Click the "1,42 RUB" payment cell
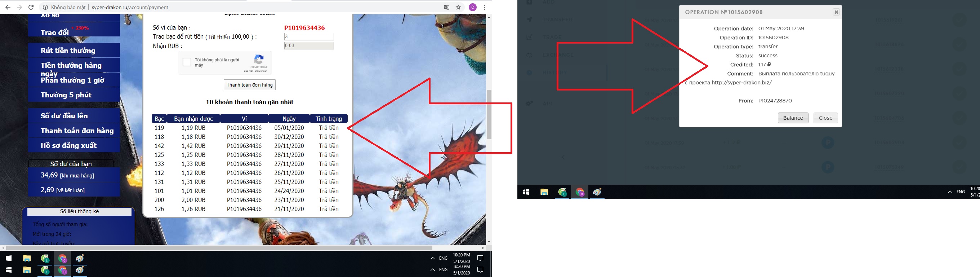This screenshot has height=277, width=980. [193, 146]
